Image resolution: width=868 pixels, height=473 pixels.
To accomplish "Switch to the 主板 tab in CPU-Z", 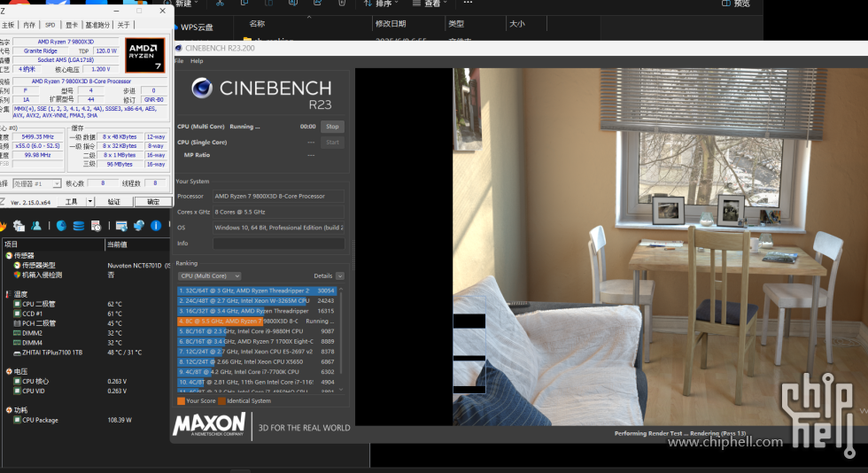I will click(x=8, y=25).
